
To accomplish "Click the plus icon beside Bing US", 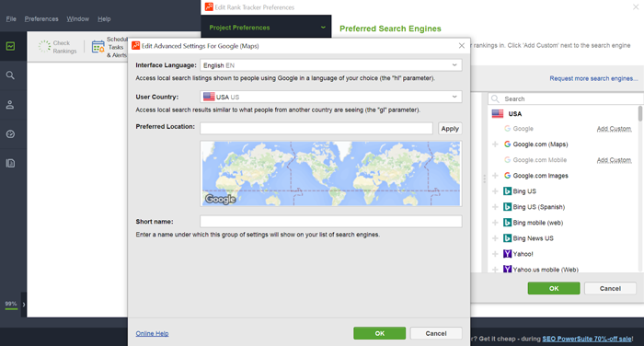I will (495, 191).
